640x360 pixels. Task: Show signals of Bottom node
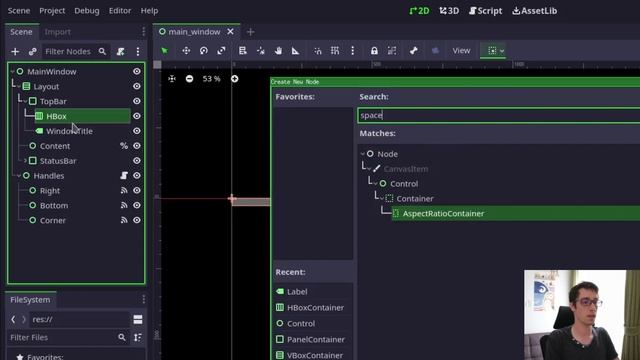[124, 205]
